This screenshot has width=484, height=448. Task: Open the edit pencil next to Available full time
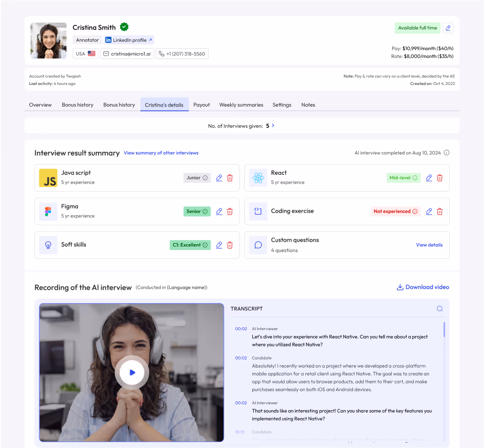click(x=448, y=28)
